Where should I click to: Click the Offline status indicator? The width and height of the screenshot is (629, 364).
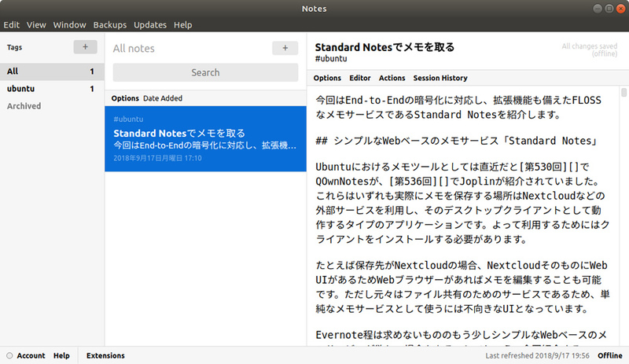coord(610,355)
